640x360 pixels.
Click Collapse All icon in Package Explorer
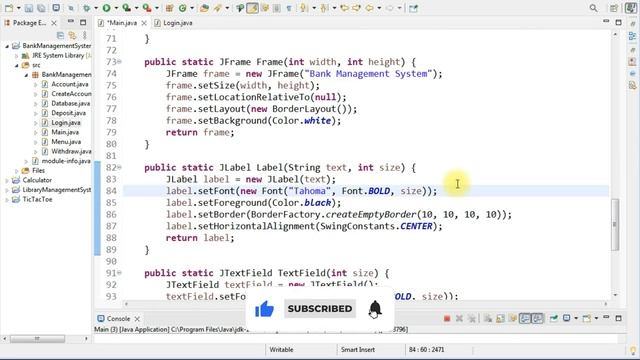coord(60,36)
